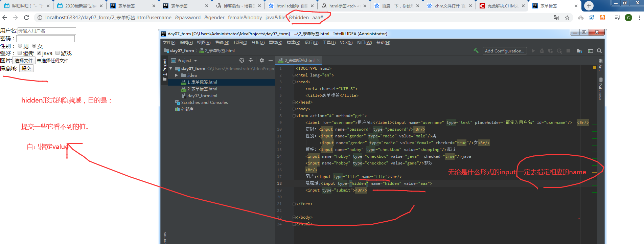Collapse all in Project panel

pyautogui.click(x=251, y=60)
